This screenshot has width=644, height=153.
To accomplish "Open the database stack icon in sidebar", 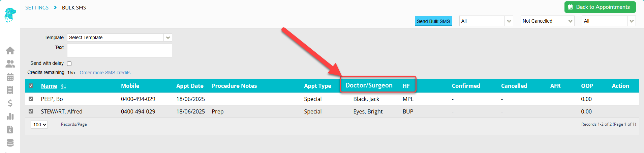I will click(10, 143).
